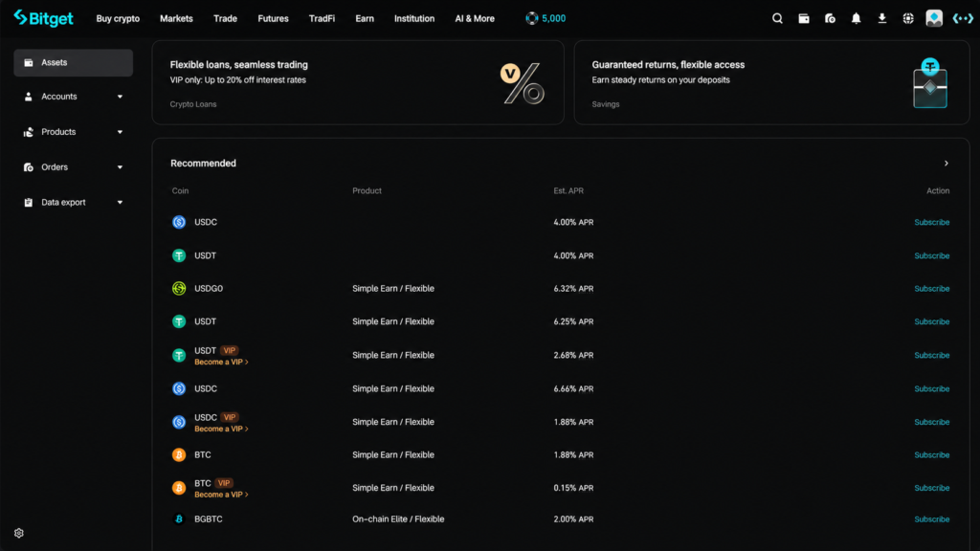The height and width of the screenshot is (551, 980).
Task: Click the Data export clipboard icon
Action: [28, 203]
